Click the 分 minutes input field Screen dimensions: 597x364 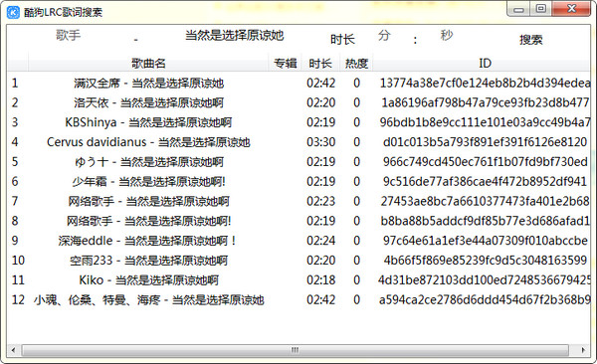pyautogui.click(x=384, y=36)
